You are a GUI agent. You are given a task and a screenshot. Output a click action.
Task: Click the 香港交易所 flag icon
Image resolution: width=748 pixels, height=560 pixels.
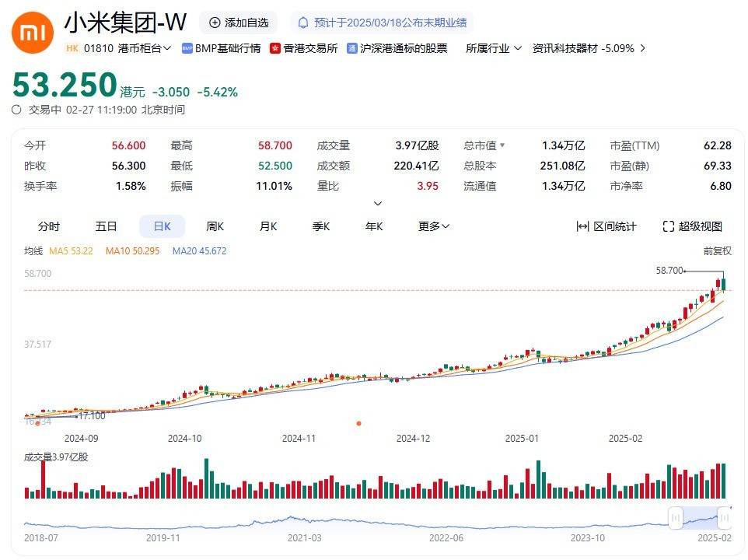[274, 48]
